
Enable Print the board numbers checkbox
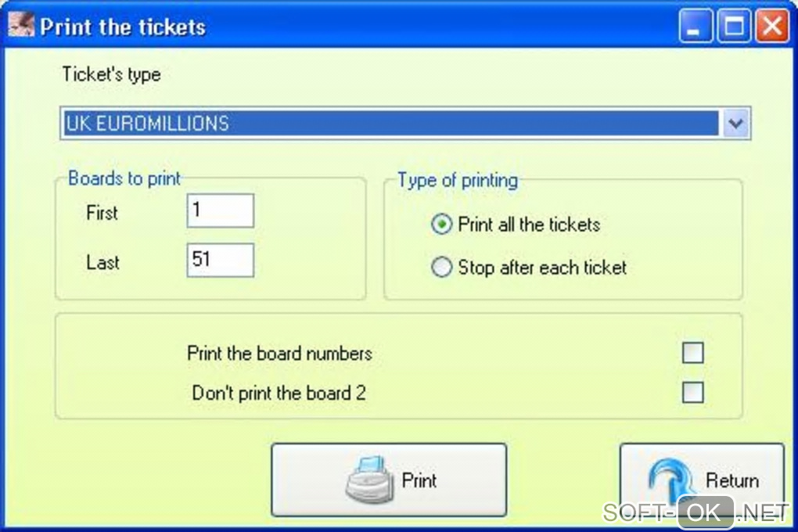(x=692, y=354)
